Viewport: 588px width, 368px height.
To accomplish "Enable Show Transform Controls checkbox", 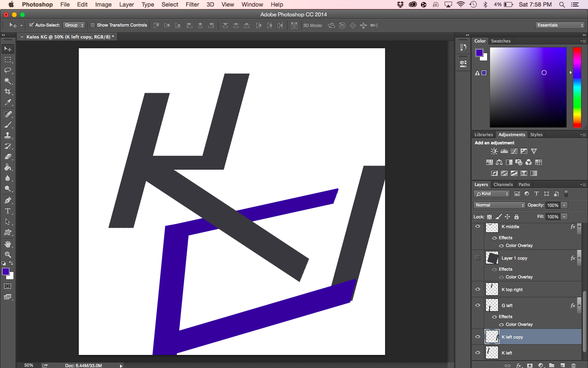I will tap(93, 25).
